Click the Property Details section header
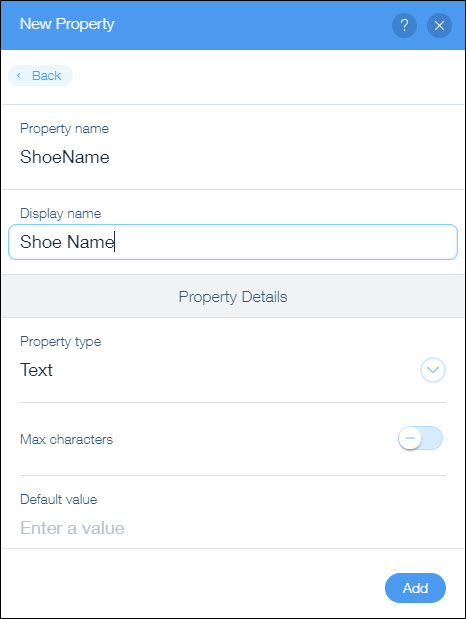 click(233, 296)
